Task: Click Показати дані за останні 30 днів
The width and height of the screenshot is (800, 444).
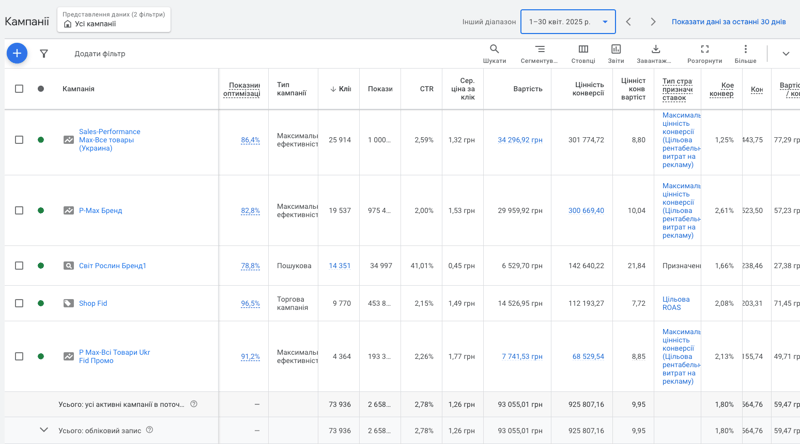Action: pos(728,22)
